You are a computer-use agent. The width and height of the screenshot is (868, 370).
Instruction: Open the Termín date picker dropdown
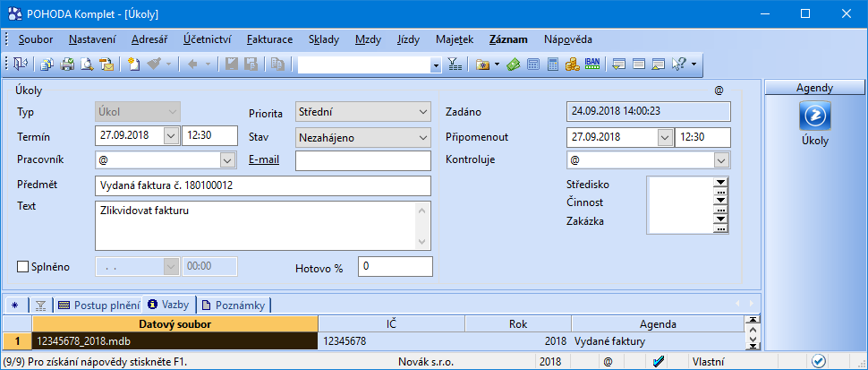pos(172,135)
